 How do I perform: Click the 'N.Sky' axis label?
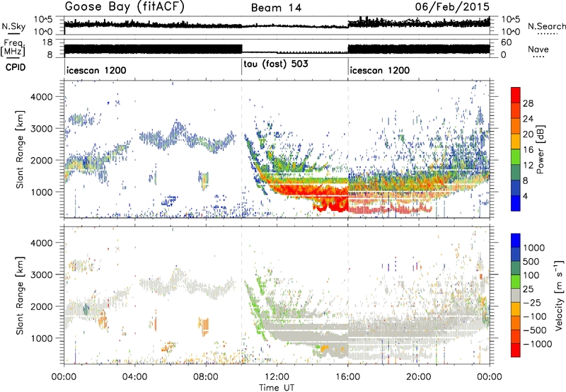pyautogui.click(x=13, y=26)
